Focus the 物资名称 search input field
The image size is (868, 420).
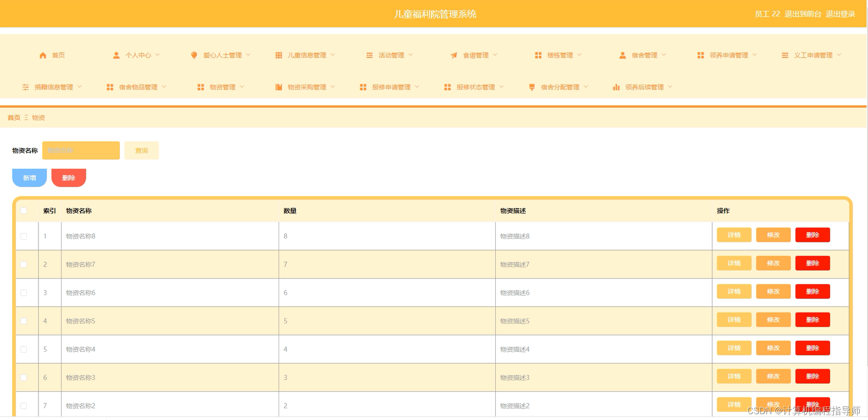click(x=81, y=150)
